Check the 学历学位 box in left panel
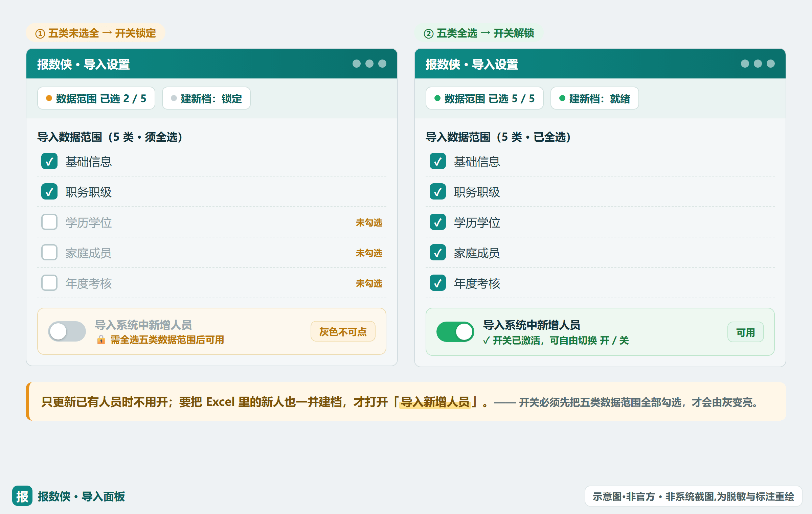812x514 pixels. 49,222
